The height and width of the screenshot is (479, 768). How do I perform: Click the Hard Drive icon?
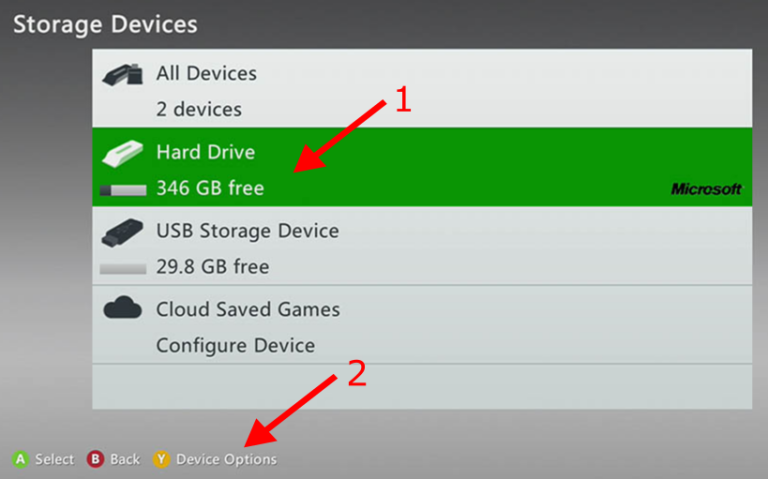pos(122,153)
